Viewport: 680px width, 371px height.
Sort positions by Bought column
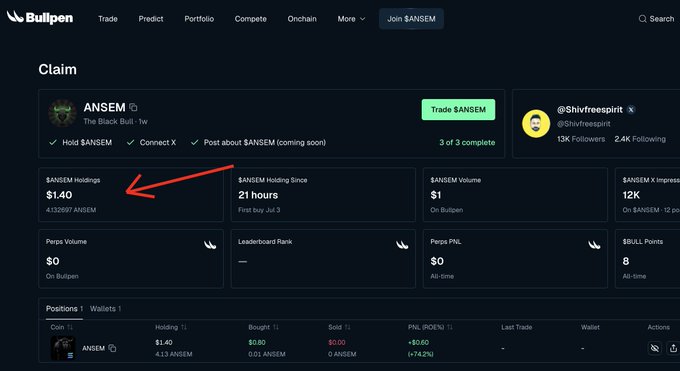(276, 327)
